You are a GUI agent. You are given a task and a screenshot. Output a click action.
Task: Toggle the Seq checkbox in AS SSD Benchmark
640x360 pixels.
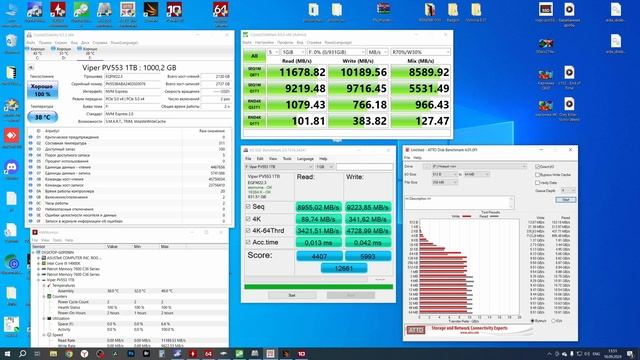[248, 207]
